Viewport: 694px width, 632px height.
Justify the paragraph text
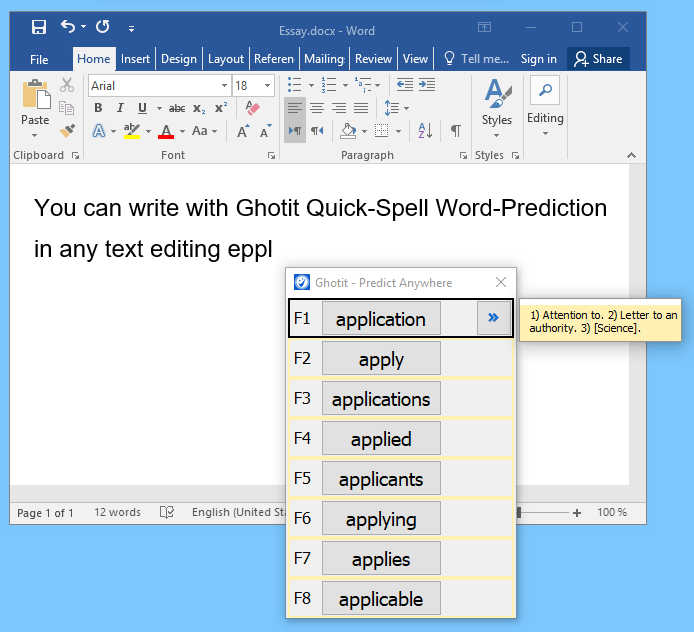(361, 108)
